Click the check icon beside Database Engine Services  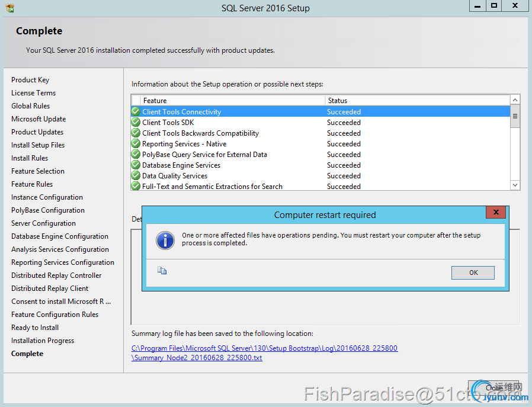tap(136, 165)
